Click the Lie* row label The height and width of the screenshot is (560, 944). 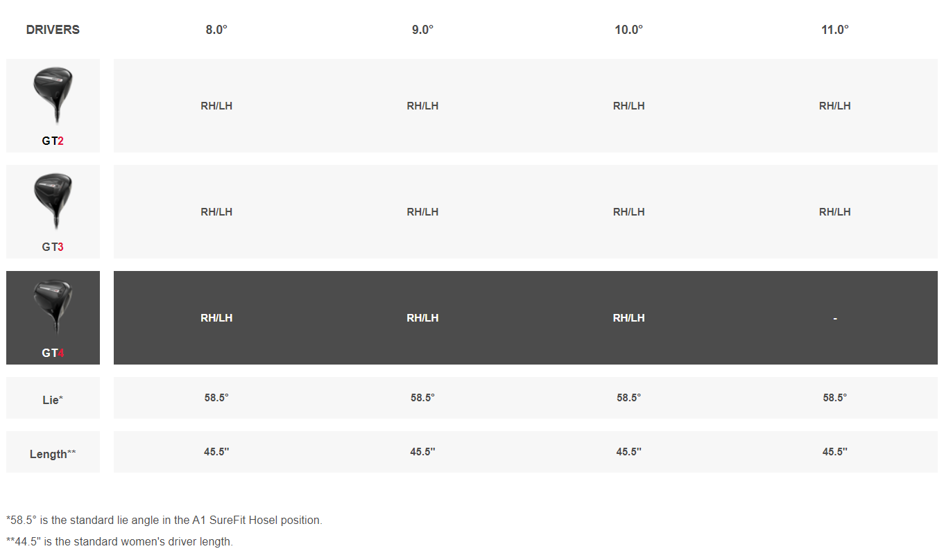coord(53,400)
